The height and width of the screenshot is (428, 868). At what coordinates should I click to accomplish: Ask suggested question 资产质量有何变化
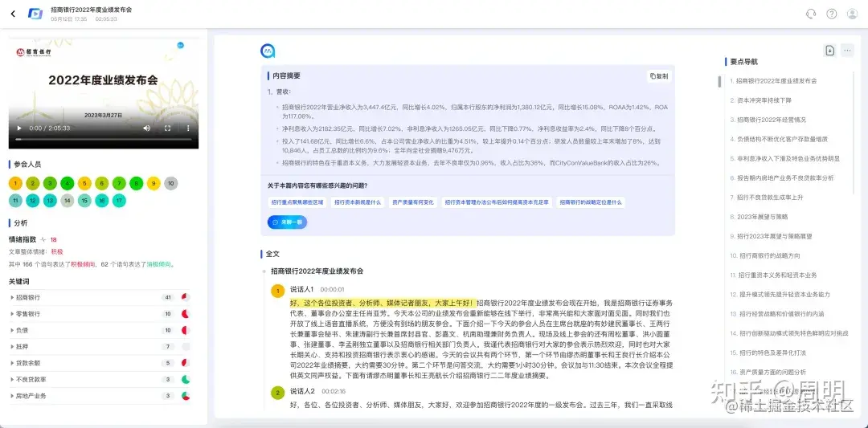pyautogui.click(x=412, y=202)
